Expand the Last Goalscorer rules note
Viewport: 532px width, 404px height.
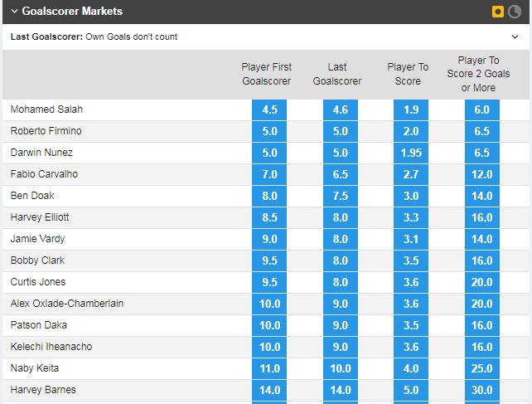(x=515, y=37)
